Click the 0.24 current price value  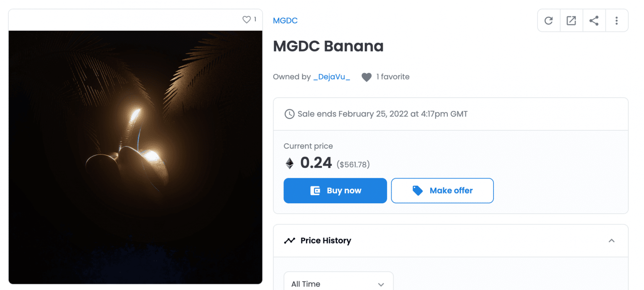(x=316, y=163)
